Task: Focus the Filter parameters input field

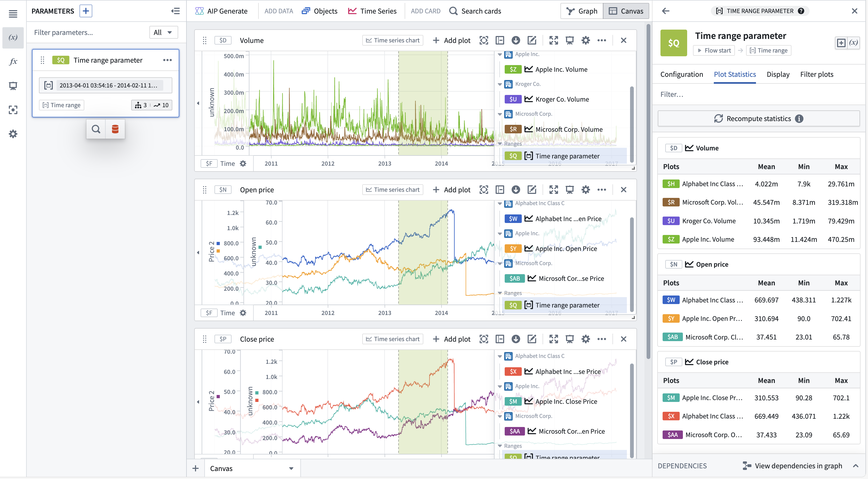Action: 89,32
